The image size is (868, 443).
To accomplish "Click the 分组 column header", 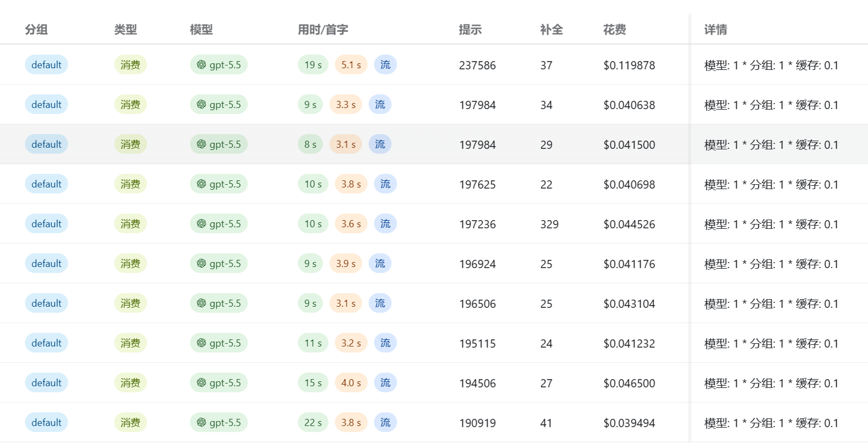I will [36, 29].
